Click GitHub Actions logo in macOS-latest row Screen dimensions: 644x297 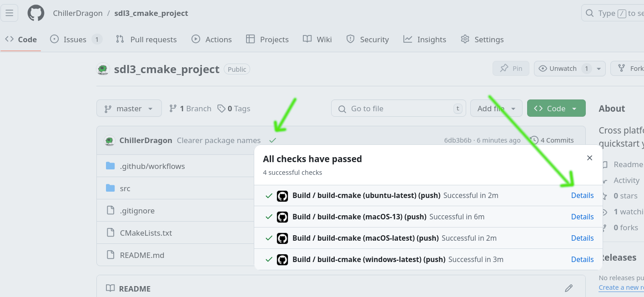282,238
